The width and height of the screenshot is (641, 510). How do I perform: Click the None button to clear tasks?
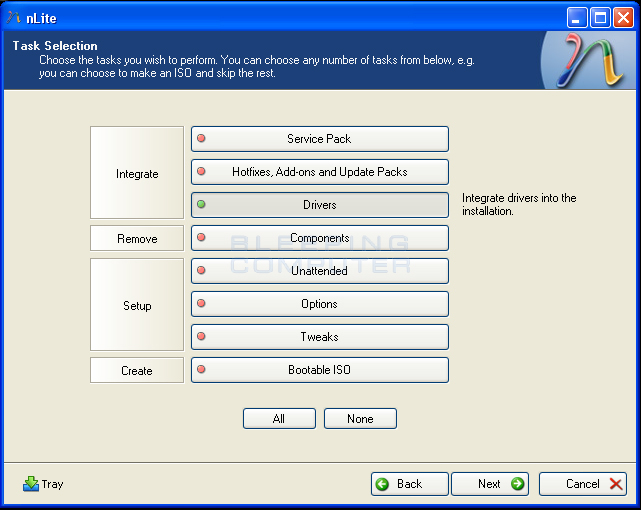(x=360, y=418)
